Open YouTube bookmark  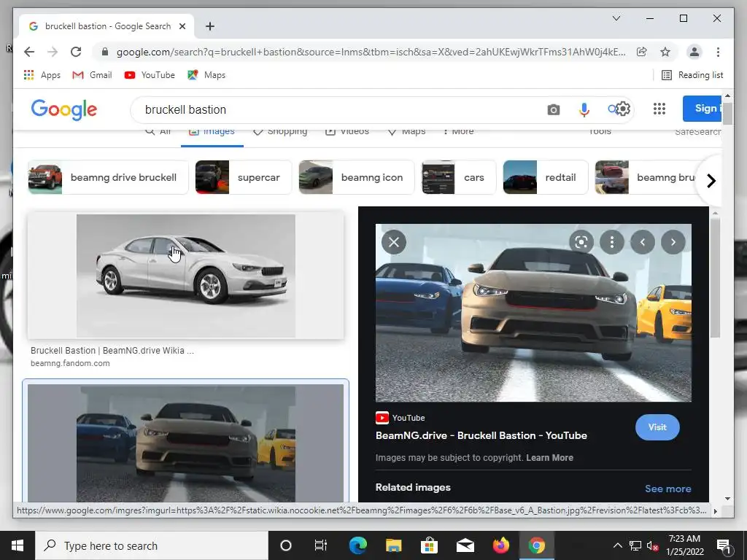pos(149,75)
